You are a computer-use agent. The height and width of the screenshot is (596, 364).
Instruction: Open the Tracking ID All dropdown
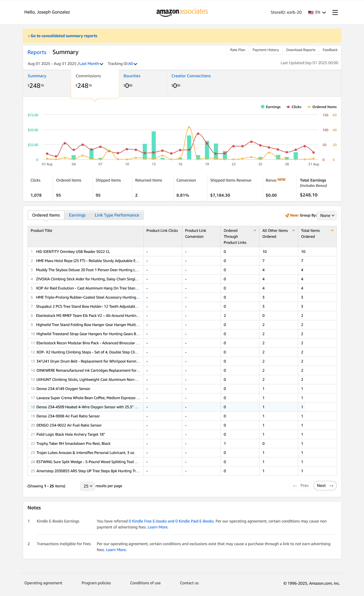pyautogui.click(x=133, y=64)
